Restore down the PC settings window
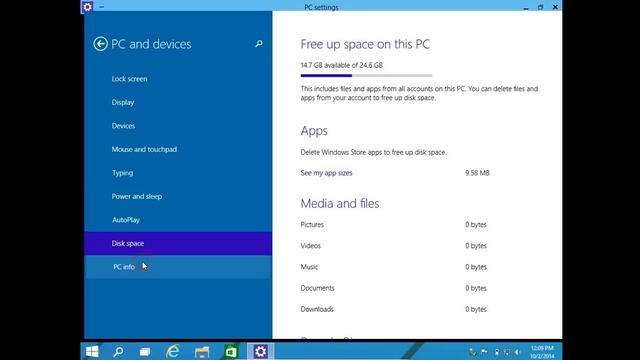Viewport: 640px width, 360px height. pyautogui.click(x=540, y=7)
